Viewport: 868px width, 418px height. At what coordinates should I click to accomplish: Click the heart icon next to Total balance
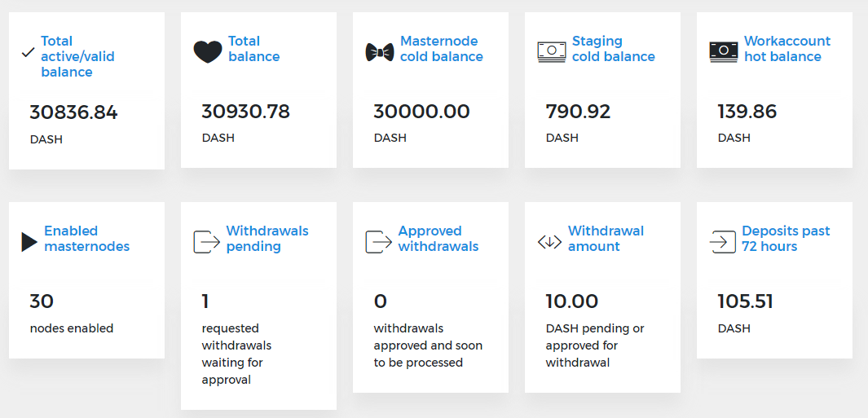[x=208, y=51]
